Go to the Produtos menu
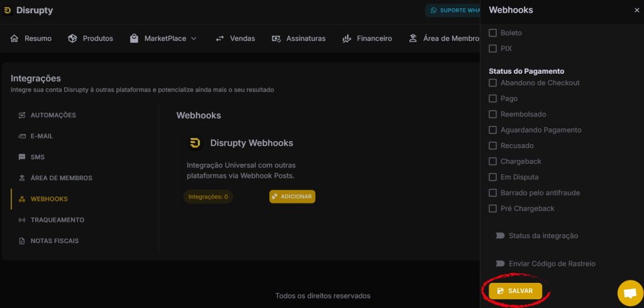644x308 pixels. point(91,38)
